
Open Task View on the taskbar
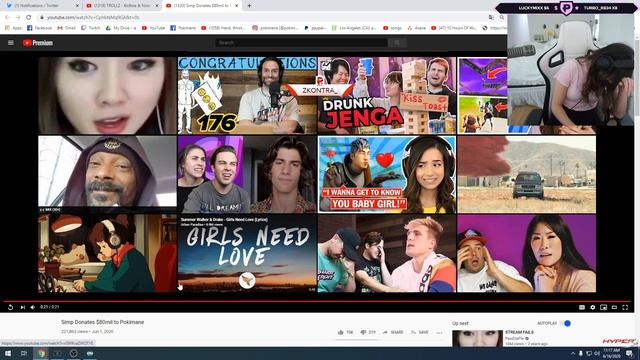tap(24, 353)
